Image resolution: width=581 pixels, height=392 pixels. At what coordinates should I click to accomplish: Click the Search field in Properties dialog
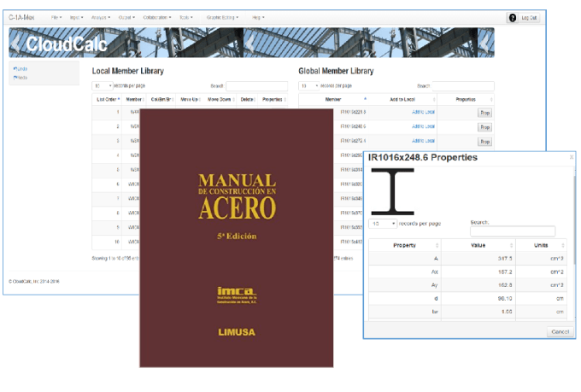pyautogui.click(x=512, y=231)
